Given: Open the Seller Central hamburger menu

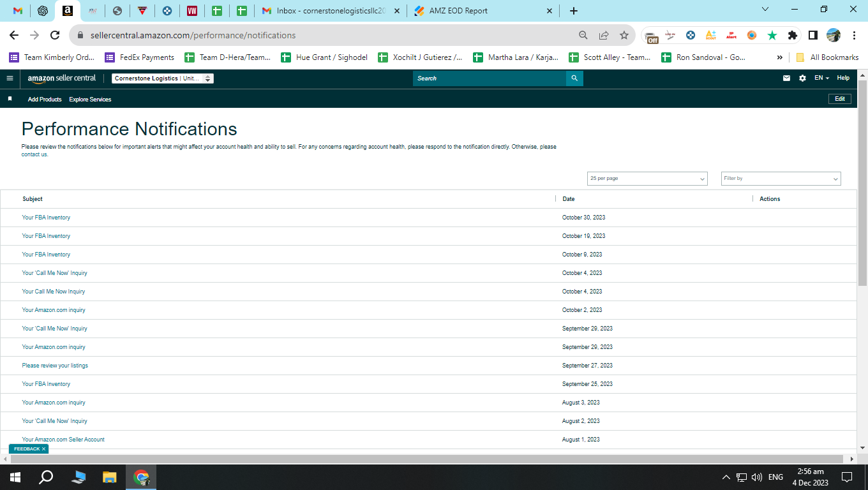Looking at the screenshot, I should point(10,78).
